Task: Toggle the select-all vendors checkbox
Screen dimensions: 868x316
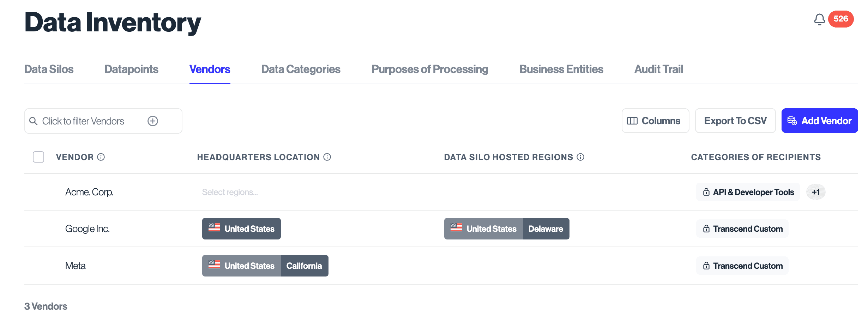Action: [38, 157]
